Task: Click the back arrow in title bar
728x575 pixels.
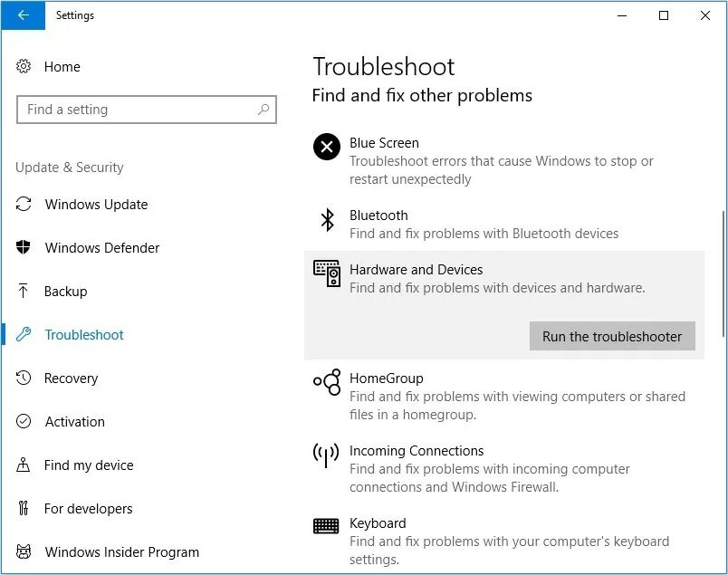Action: [x=22, y=15]
